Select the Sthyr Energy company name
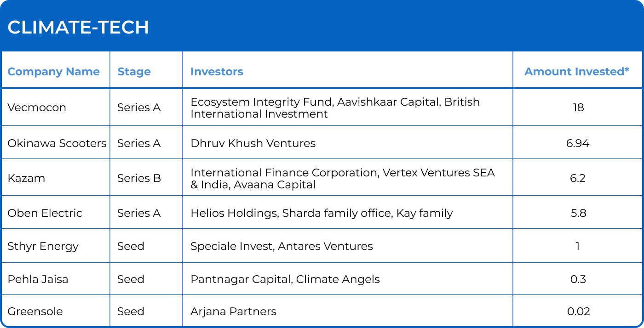Image resolution: width=644 pixels, height=328 pixels. (x=43, y=246)
